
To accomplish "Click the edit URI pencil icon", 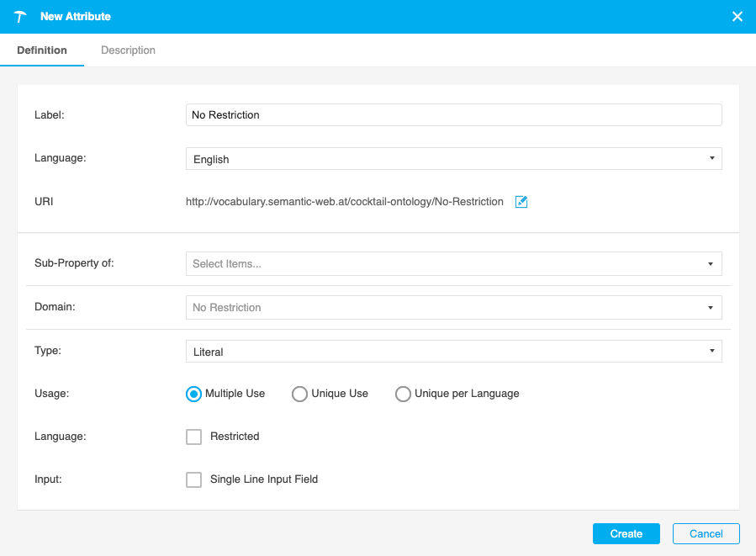I will (521, 202).
